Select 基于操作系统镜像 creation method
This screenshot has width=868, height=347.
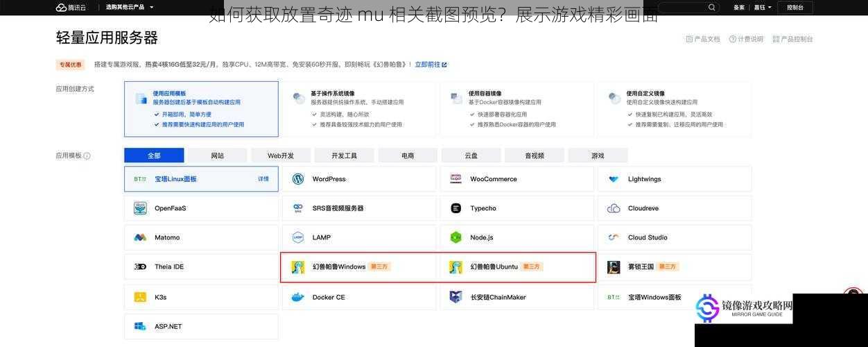click(359, 109)
